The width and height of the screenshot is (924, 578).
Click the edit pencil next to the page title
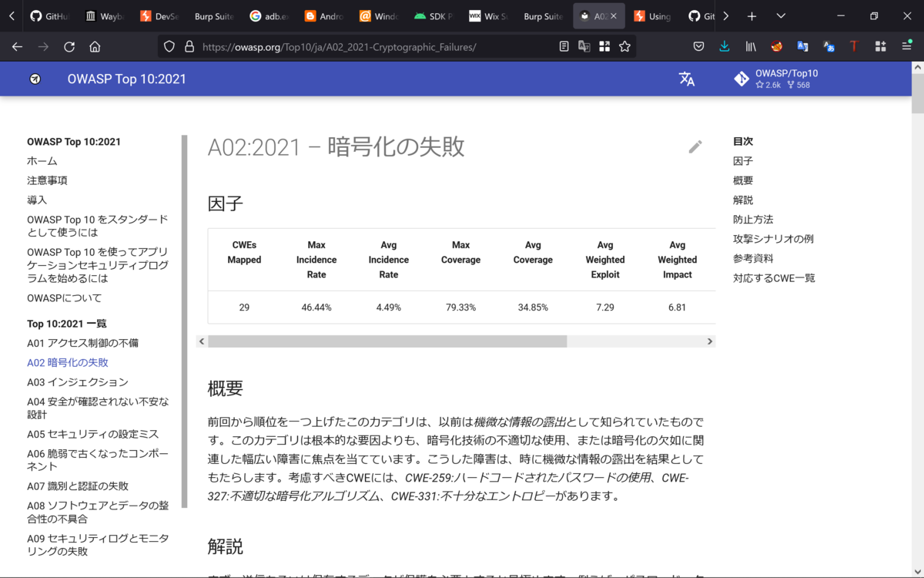pyautogui.click(x=695, y=146)
